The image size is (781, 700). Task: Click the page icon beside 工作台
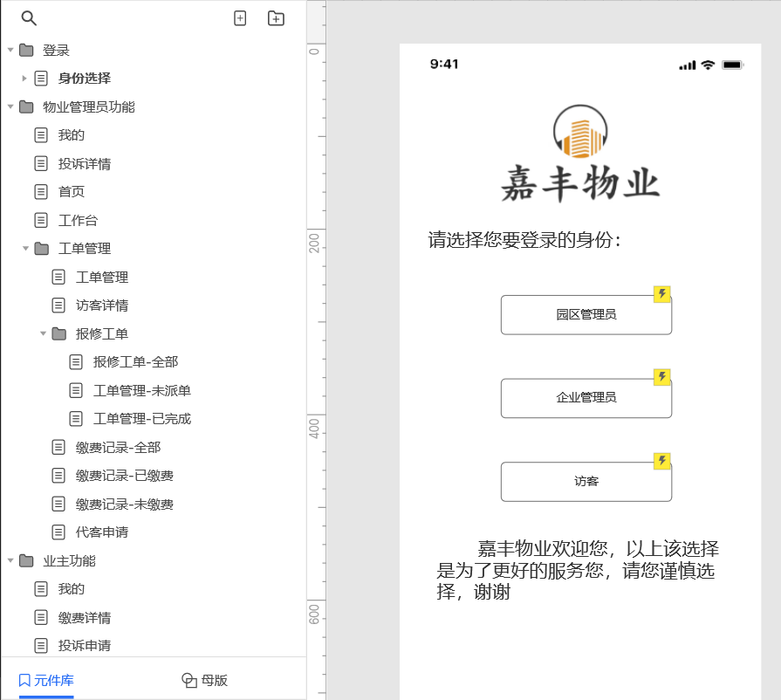tap(41, 220)
